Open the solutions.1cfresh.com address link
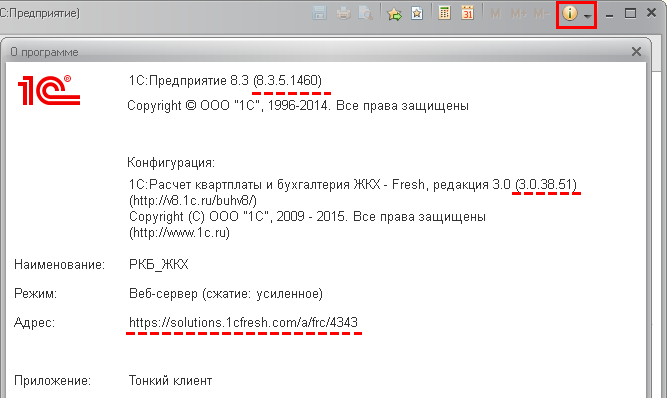The height and width of the screenshot is (398, 667). pos(243,323)
